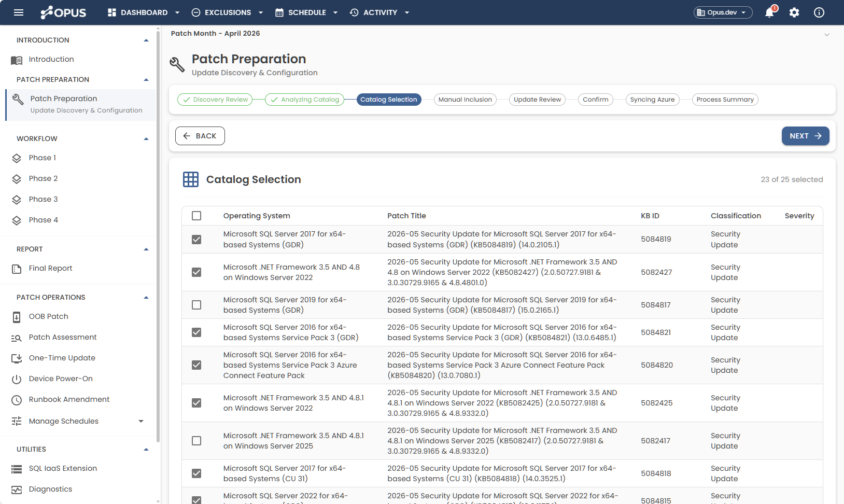Select the Manual Inclusion step
This screenshot has width=844, height=504.
[x=465, y=100]
